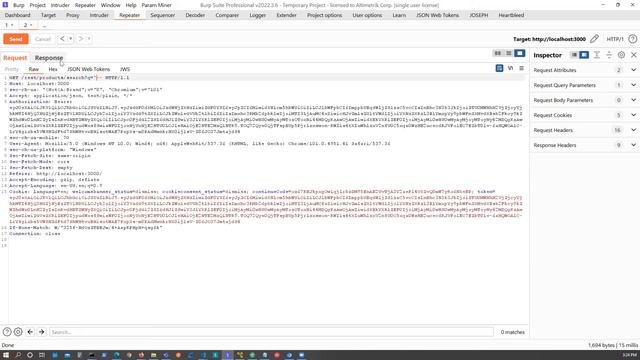The image size is (640, 360).
Task: Set Inspector panel layout view
Action: point(584,55)
